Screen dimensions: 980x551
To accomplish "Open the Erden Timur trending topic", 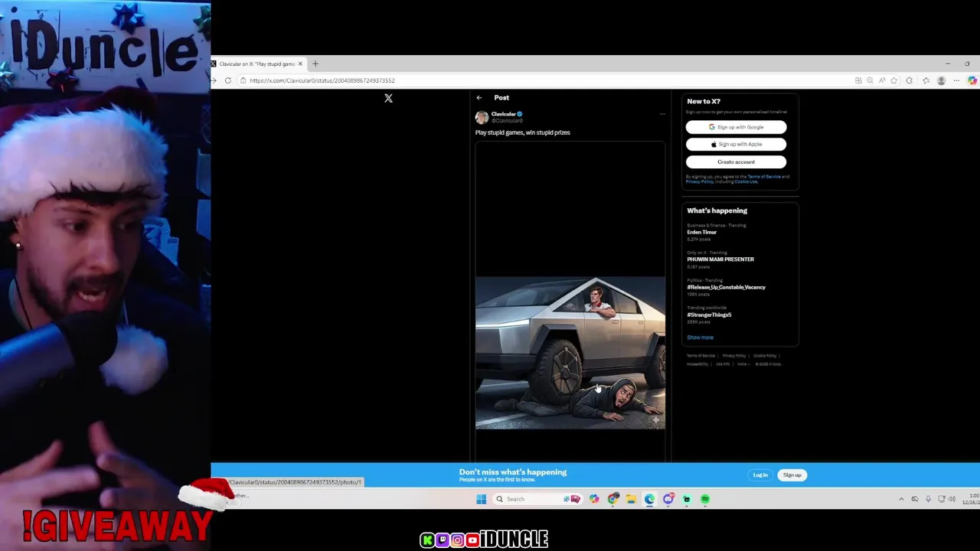I will tap(701, 232).
